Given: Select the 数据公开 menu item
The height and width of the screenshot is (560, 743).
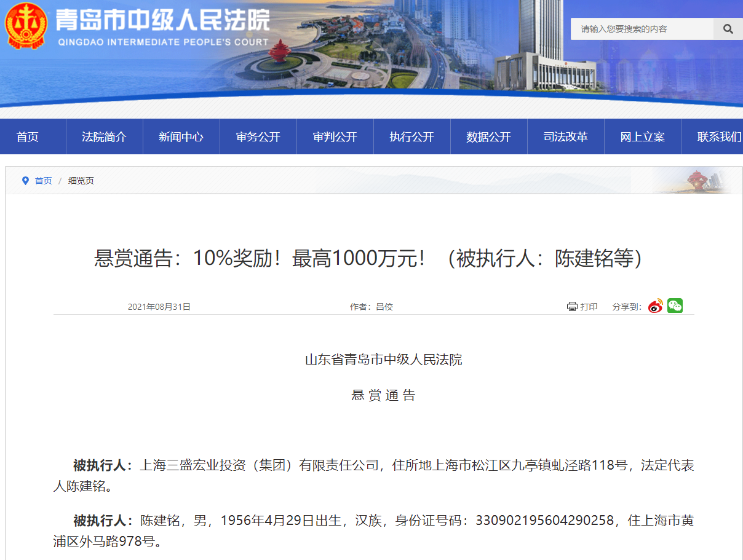Looking at the screenshot, I should point(488,136).
